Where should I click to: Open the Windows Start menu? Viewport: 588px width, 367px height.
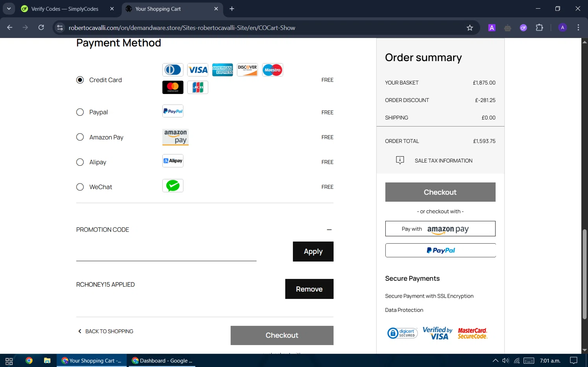click(x=9, y=361)
